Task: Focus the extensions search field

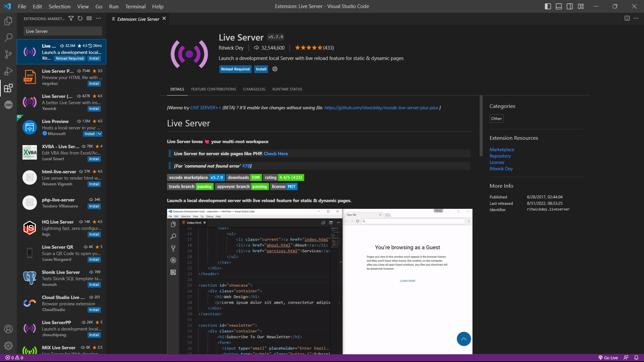Action: (x=63, y=31)
